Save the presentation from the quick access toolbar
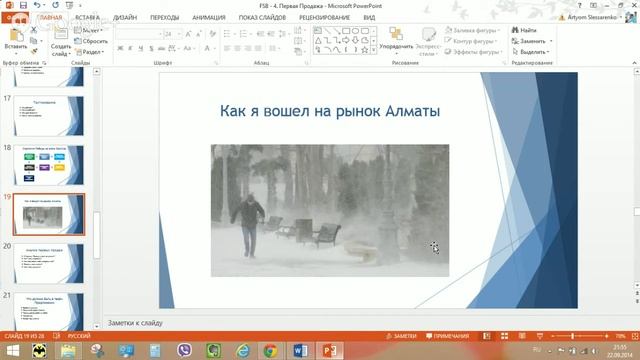Viewport: 640px width, 360px height. pos(23,5)
